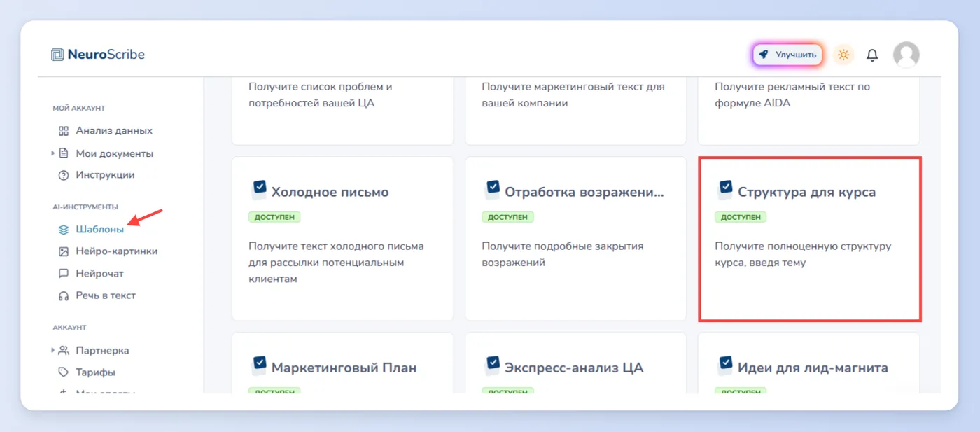Open Мои документы in sidebar
This screenshot has height=432, width=980.
(115, 153)
